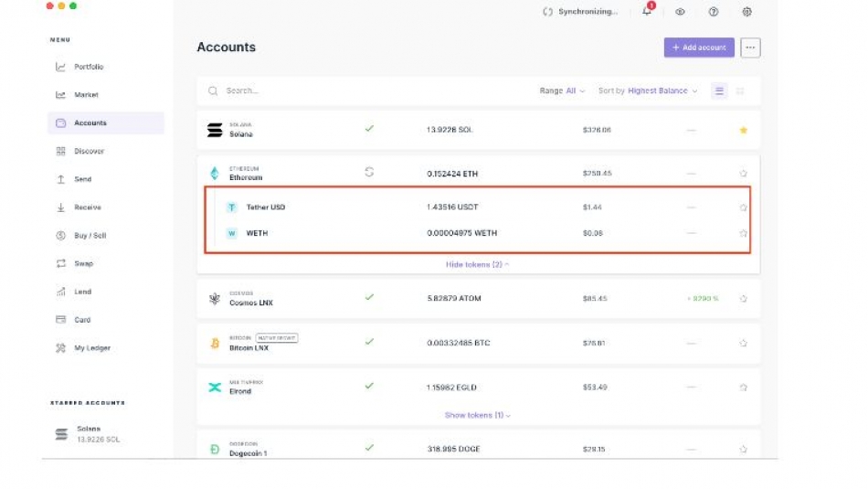Viewport: 868px width, 489px height.
Task: Click Dogecoin 1 synced checkmark
Action: click(x=369, y=448)
